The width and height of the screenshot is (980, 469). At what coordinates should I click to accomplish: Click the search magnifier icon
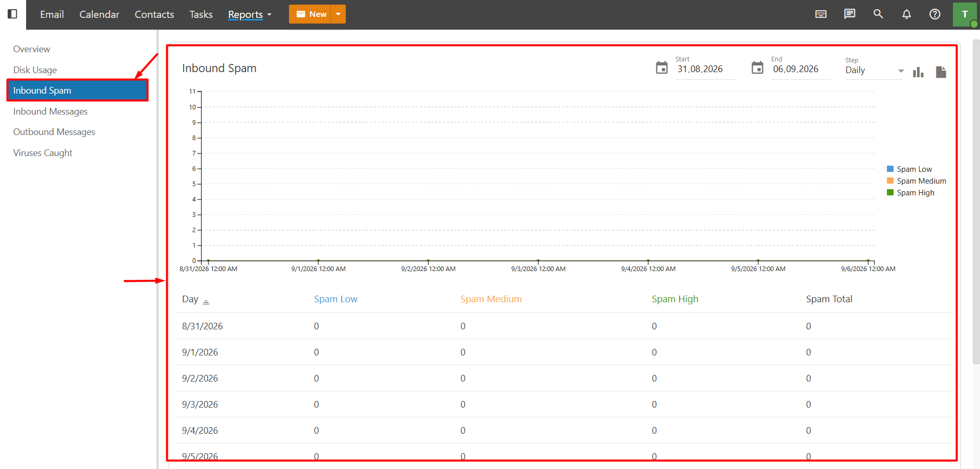pos(878,14)
